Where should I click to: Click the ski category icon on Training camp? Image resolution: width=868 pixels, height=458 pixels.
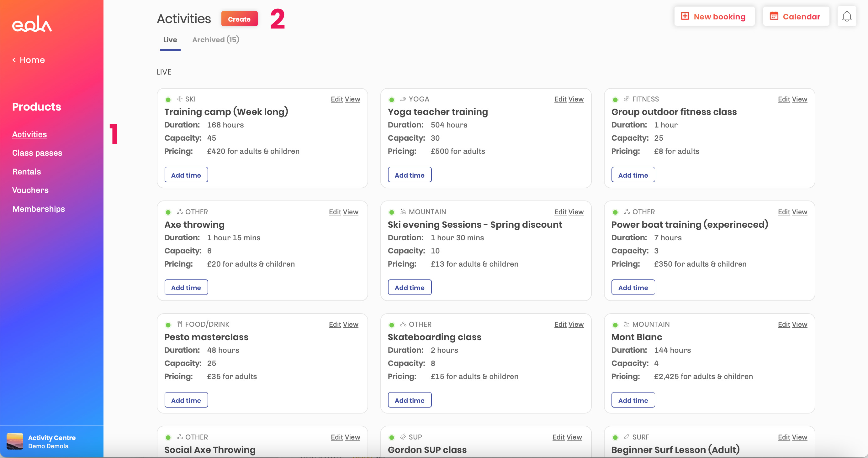(x=180, y=99)
